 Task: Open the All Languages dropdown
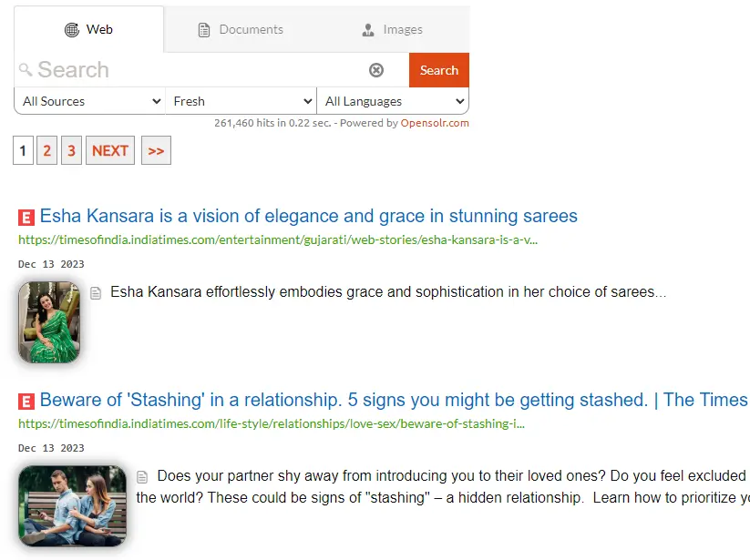pyautogui.click(x=393, y=101)
